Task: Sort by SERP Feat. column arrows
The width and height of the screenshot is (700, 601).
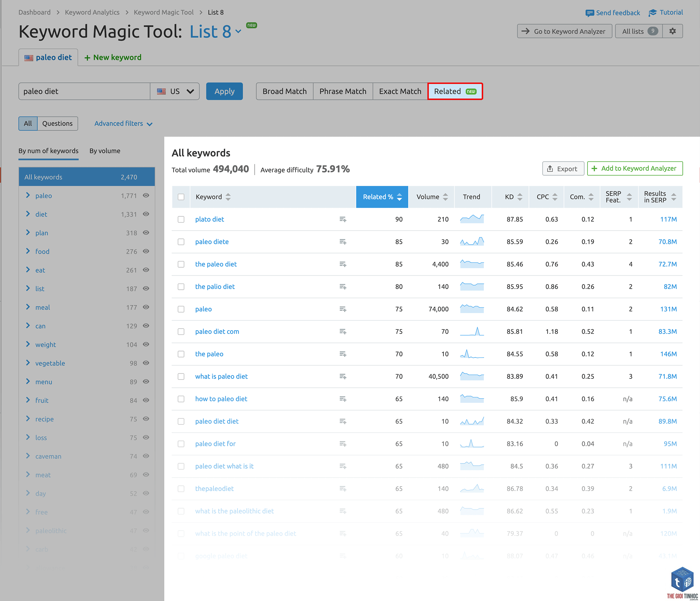Action: pyautogui.click(x=629, y=197)
